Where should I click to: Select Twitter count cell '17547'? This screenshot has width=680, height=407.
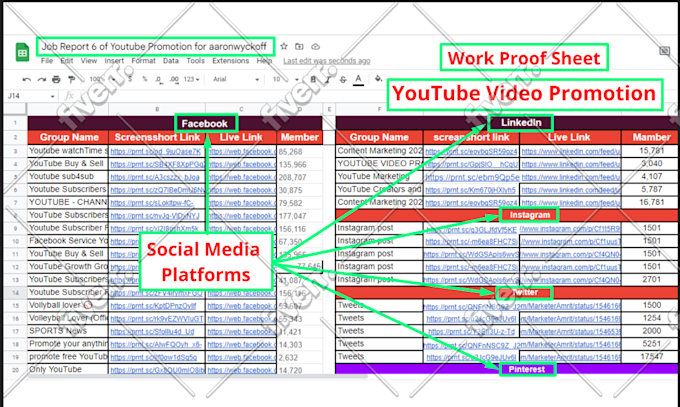click(651, 357)
